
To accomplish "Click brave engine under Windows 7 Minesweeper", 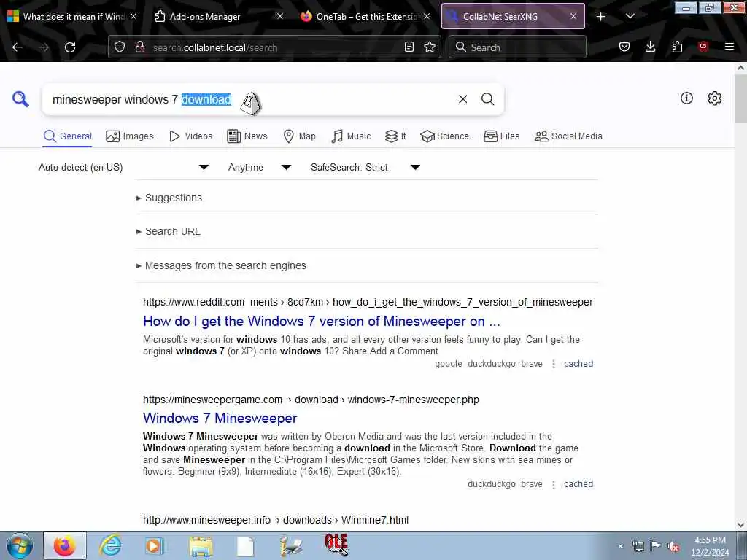I will pos(532,484).
